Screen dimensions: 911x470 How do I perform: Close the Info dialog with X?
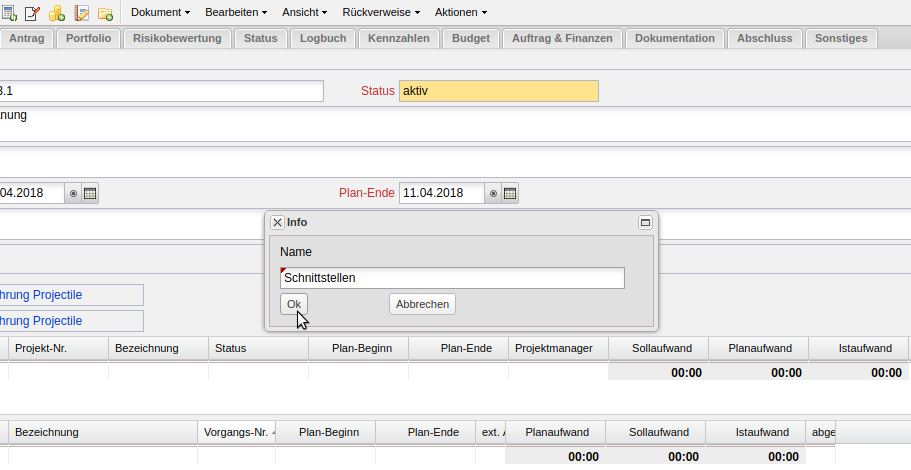[277, 223]
